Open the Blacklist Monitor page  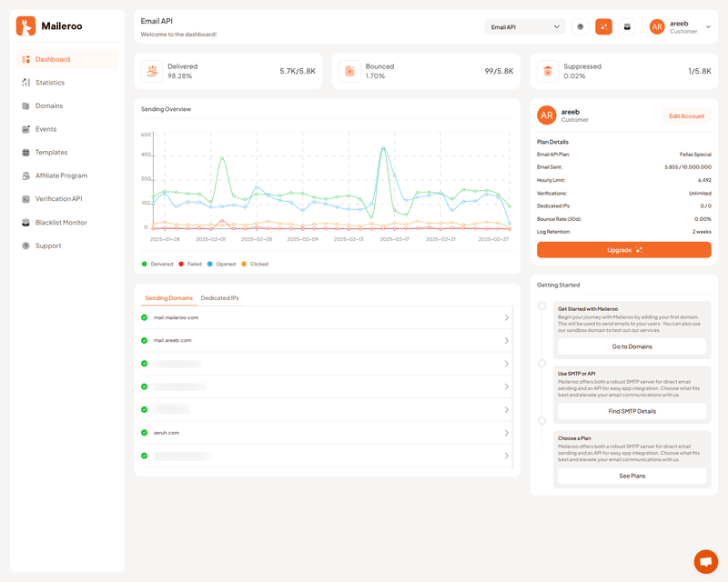pyautogui.click(x=61, y=223)
